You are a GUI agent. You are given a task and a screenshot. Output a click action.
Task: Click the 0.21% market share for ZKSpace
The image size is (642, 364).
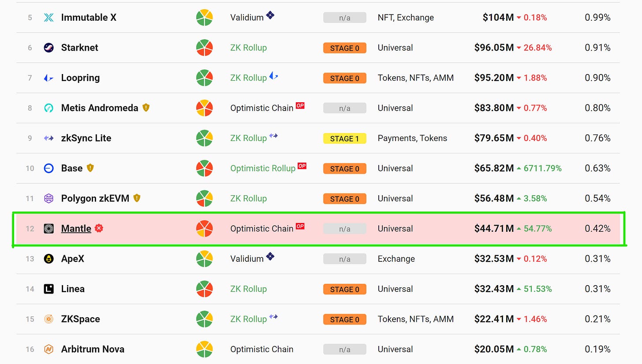tap(597, 319)
